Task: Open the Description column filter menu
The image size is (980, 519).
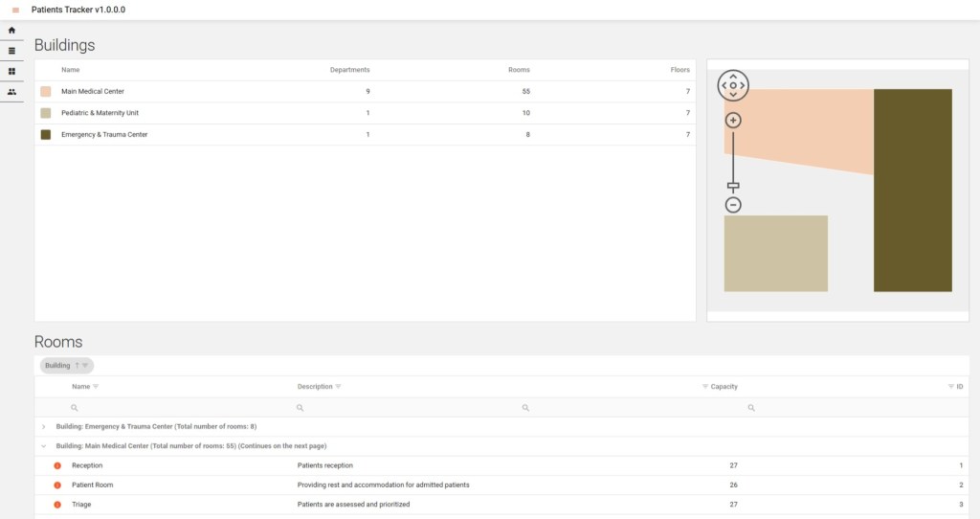Action: click(338, 387)
